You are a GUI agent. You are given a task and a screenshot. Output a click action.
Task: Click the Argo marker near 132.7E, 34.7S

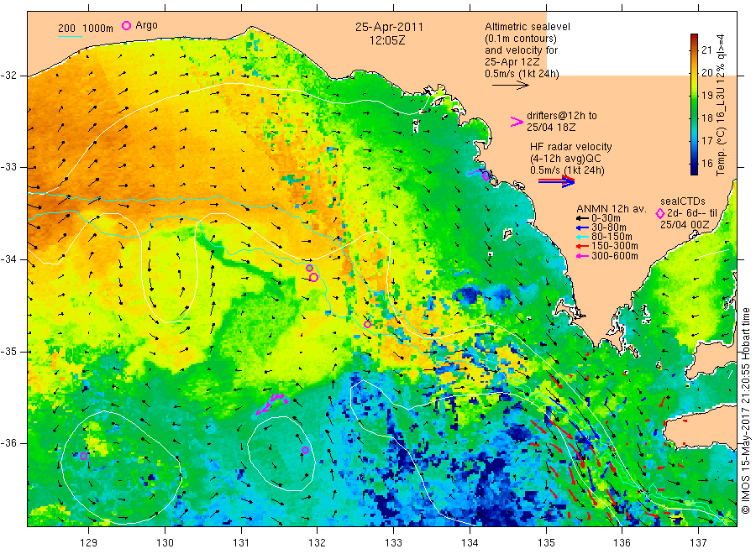click(x=367, y=324)
